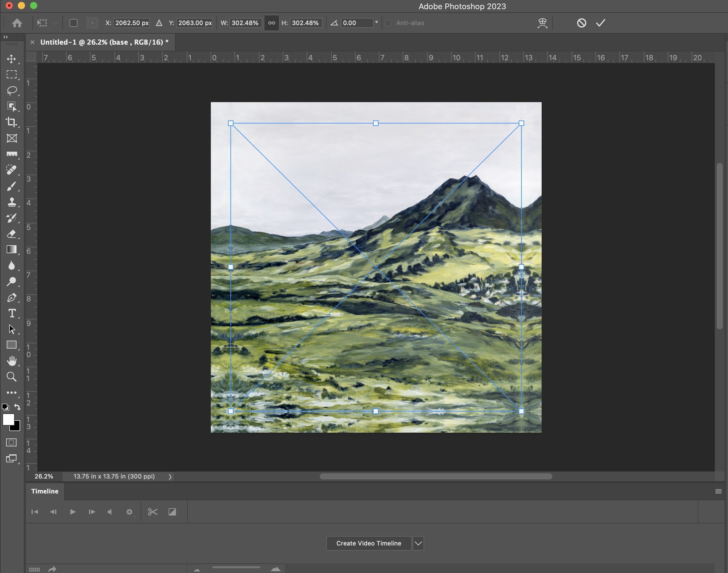Open the Edit Toolbar three-dots menu
The height and width of the screenshot is (573, 728).
(12, 393)
